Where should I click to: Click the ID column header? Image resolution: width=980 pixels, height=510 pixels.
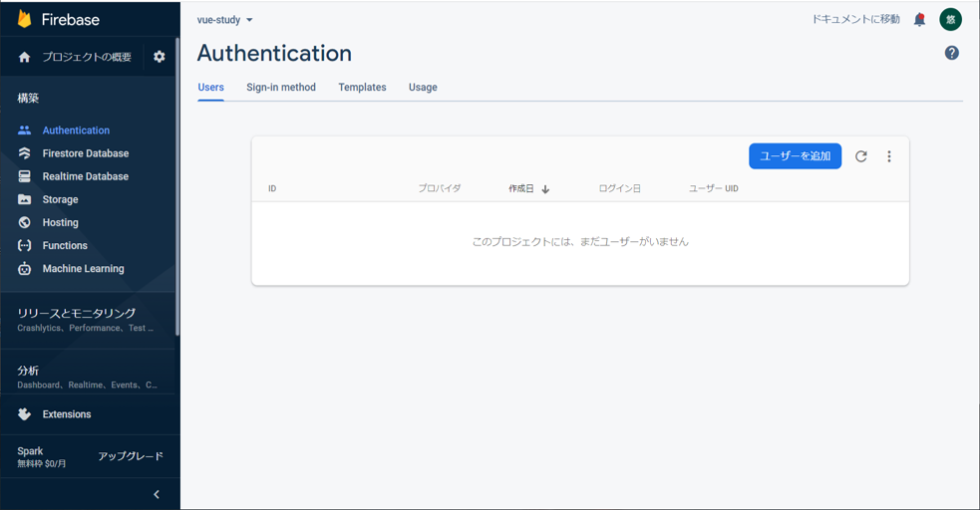pos(272,188)
